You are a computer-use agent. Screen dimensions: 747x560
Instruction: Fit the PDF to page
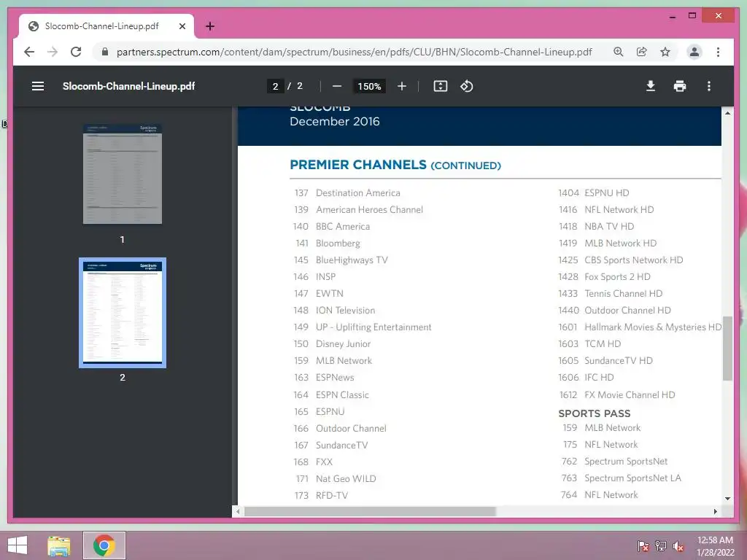click(x=440, y=86)
